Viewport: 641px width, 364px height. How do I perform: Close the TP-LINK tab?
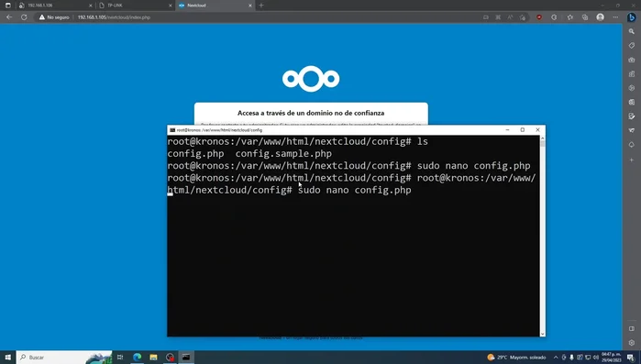click(x=171, y=6)
